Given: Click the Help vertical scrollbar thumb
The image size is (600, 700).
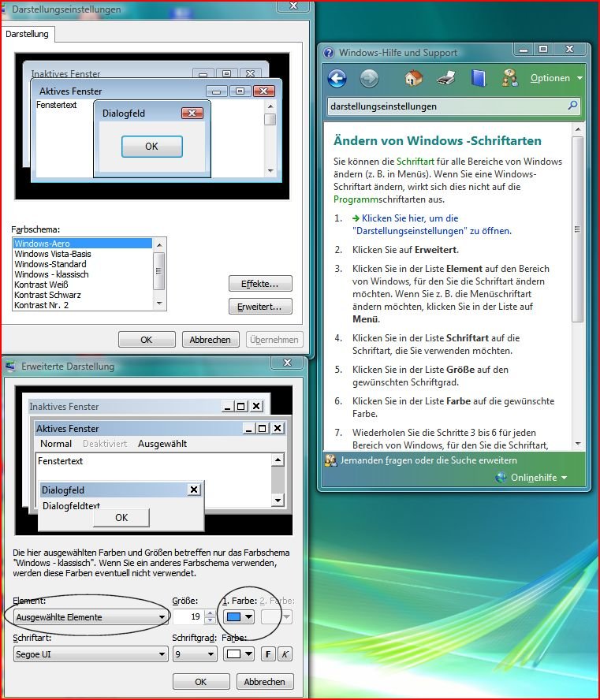Looking at the screenshot, I should tap(578, 229).
